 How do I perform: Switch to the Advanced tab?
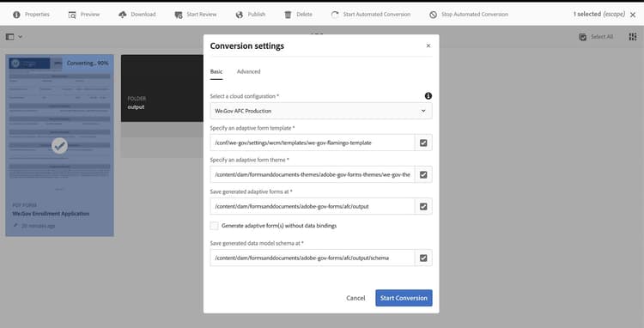pos(248,71)
